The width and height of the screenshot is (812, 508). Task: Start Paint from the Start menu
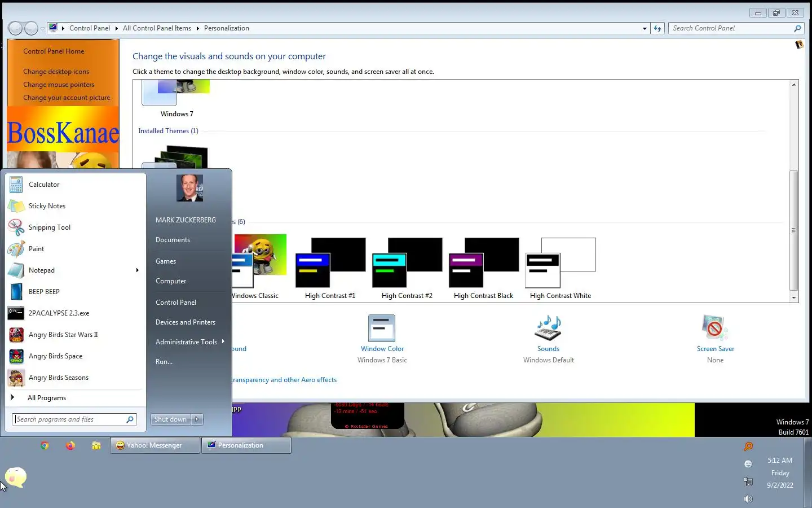coord(76,249)
